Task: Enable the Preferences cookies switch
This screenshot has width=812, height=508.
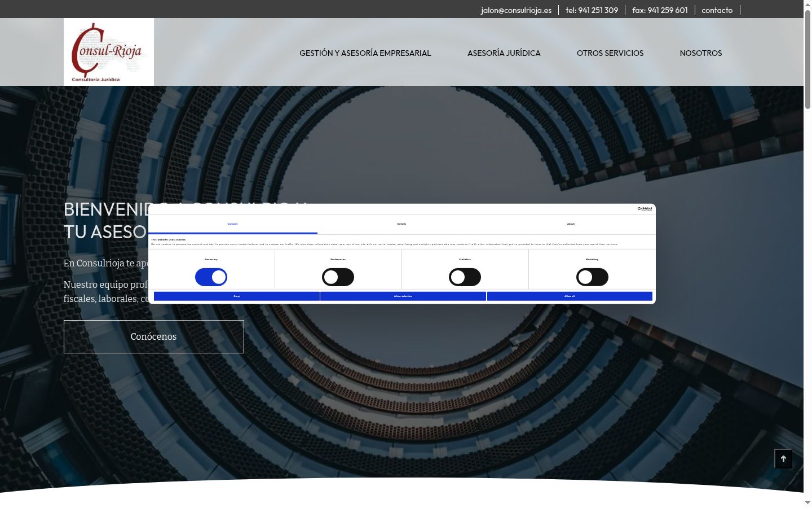Action: pos(338,277)
